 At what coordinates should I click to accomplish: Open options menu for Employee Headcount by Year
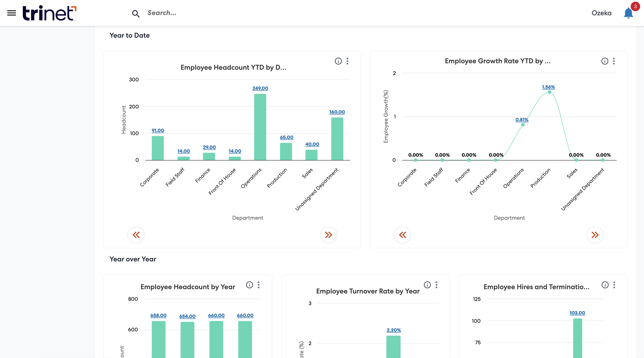pyautogui.click(x=259, y=285)
